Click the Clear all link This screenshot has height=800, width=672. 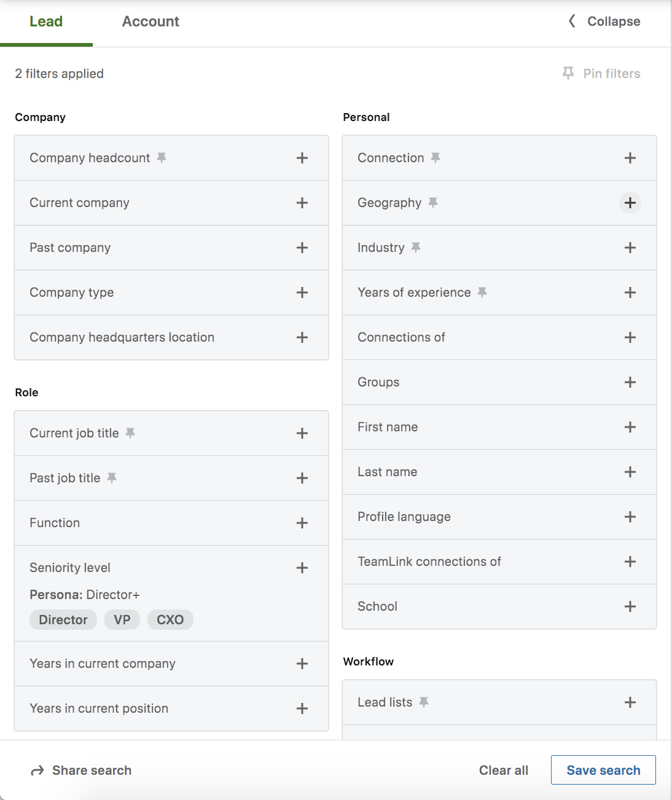(x=504, y=771)
